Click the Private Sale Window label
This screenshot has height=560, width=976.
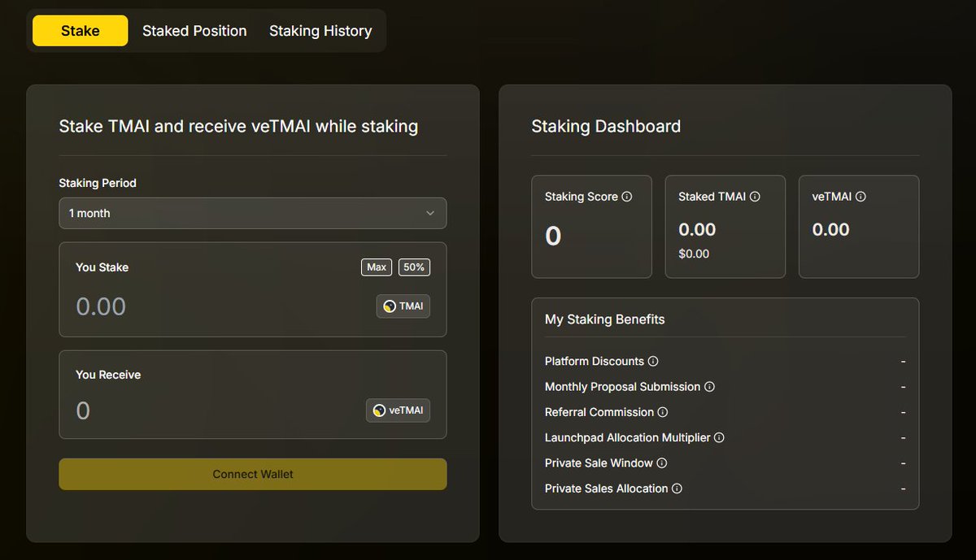(599, 463)
